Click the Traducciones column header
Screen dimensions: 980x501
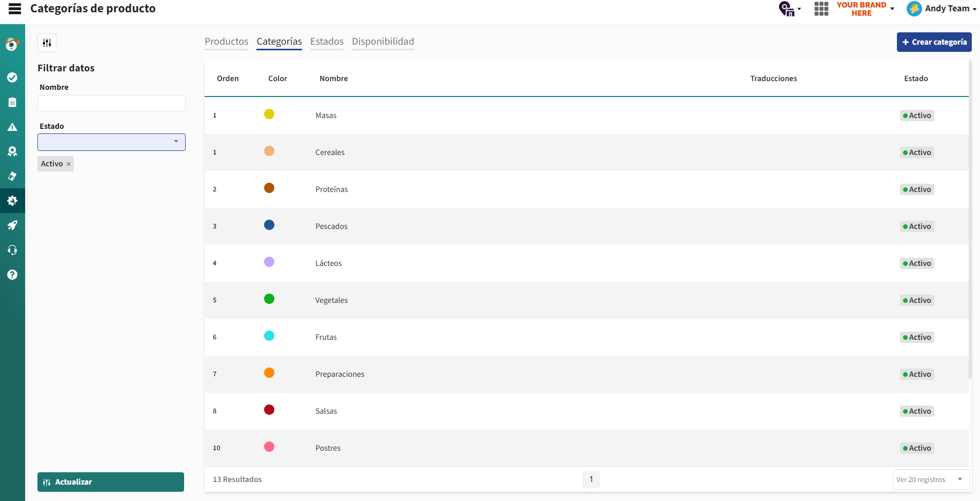click(773, 79)
